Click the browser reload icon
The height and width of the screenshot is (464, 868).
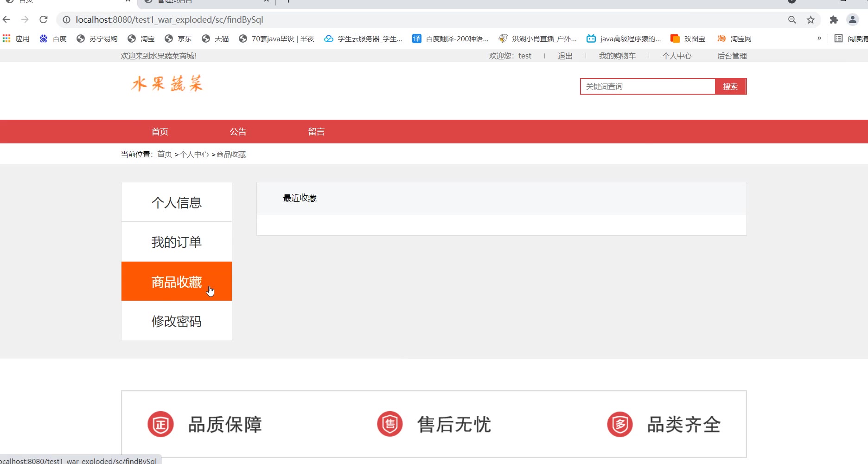(44, 19)
